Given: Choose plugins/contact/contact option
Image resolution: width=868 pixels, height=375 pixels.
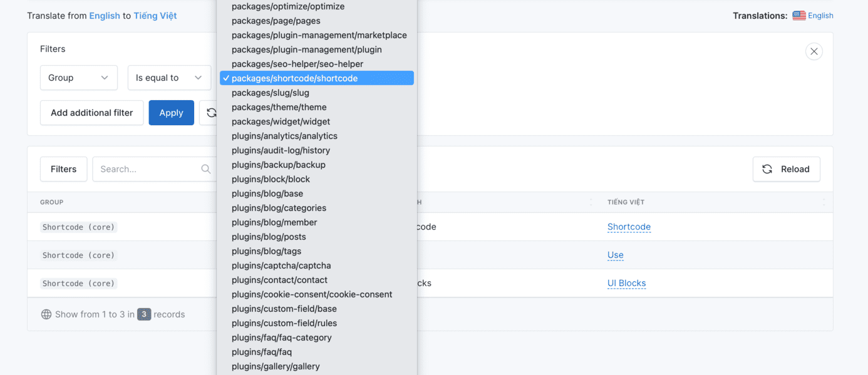Looking at the screenshot, I should tap(279, 280).
